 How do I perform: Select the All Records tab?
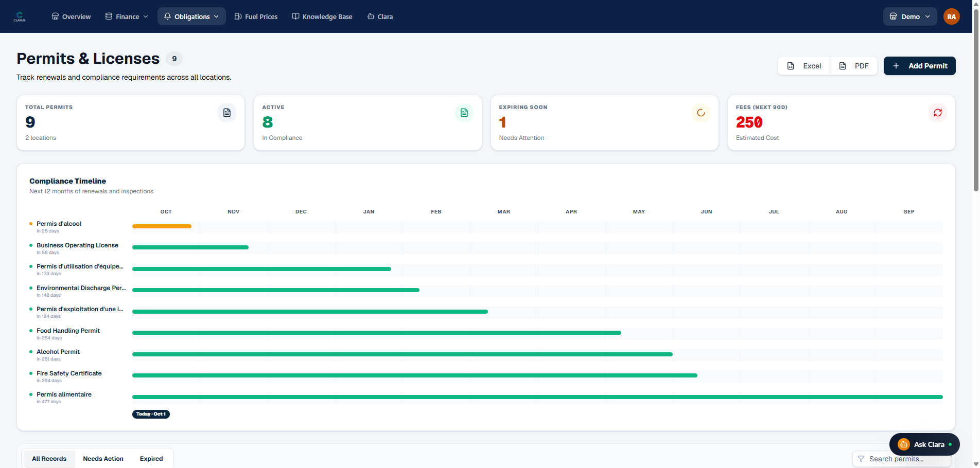49,459
